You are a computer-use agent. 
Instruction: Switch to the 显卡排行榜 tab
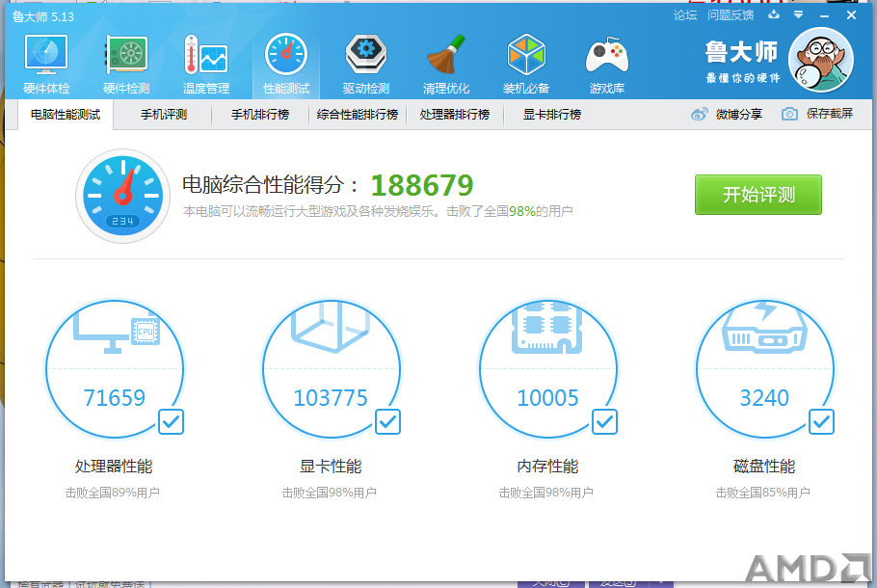click(552, 115)
